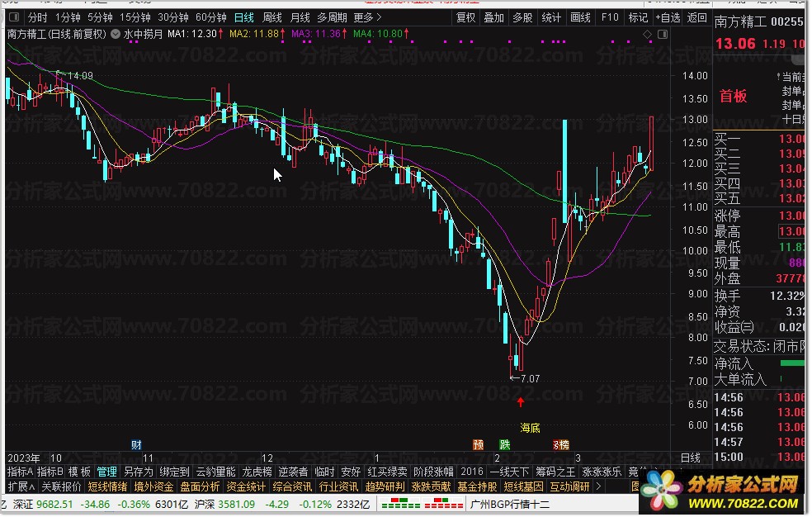
Task: Open the 综合资讯 tab
Action: tap(292, 487)
